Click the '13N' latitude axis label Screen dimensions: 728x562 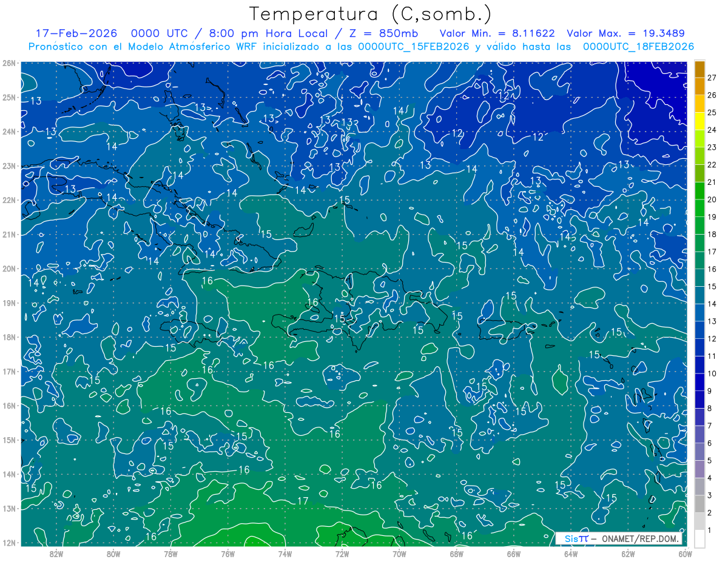pyautogui.click(x=8, y=508)
